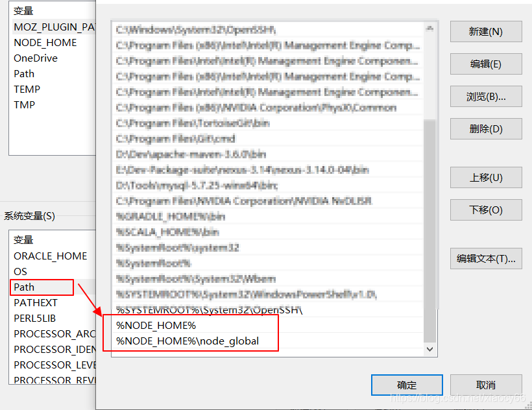532x410 pixels.
Task: Click the 变量 header in system variables
Action: [x=23, y=240]
